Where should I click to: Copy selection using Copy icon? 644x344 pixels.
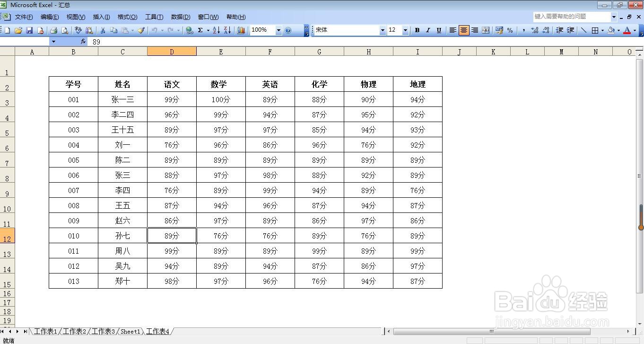pos(113,30)
